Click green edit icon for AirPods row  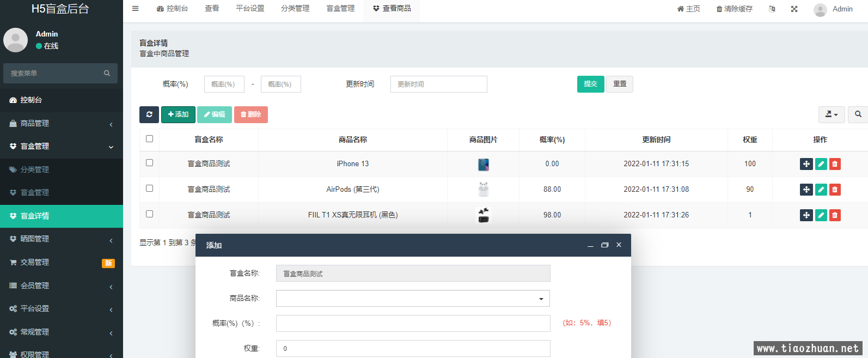click(x=821, y=190)
